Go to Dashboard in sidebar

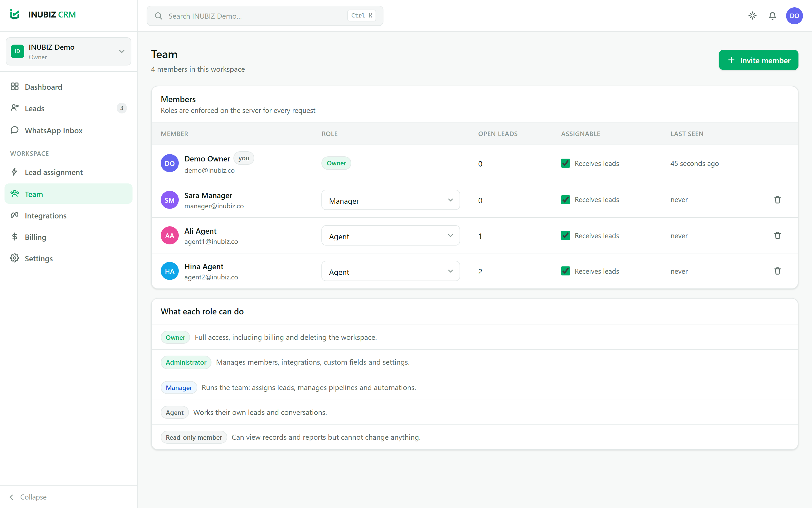(x=69, y=87)
